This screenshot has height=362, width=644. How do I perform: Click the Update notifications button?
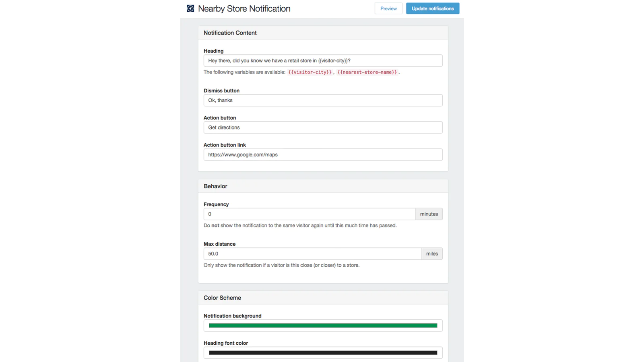[x=432, y=8]
